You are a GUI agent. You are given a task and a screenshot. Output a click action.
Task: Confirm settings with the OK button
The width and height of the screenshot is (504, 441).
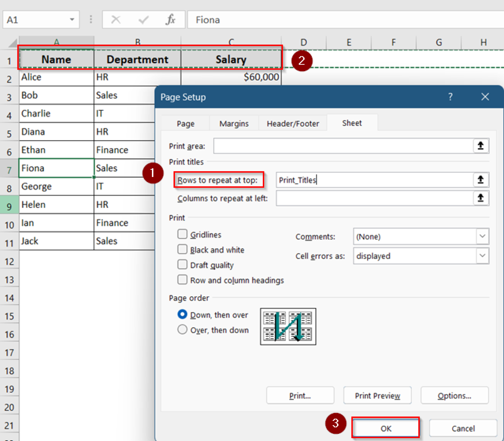385,428
